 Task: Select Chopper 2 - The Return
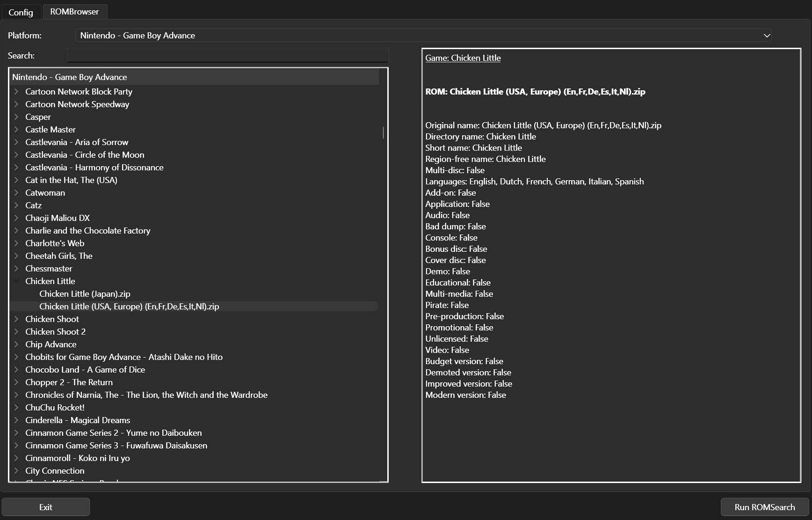click(69, 382)
